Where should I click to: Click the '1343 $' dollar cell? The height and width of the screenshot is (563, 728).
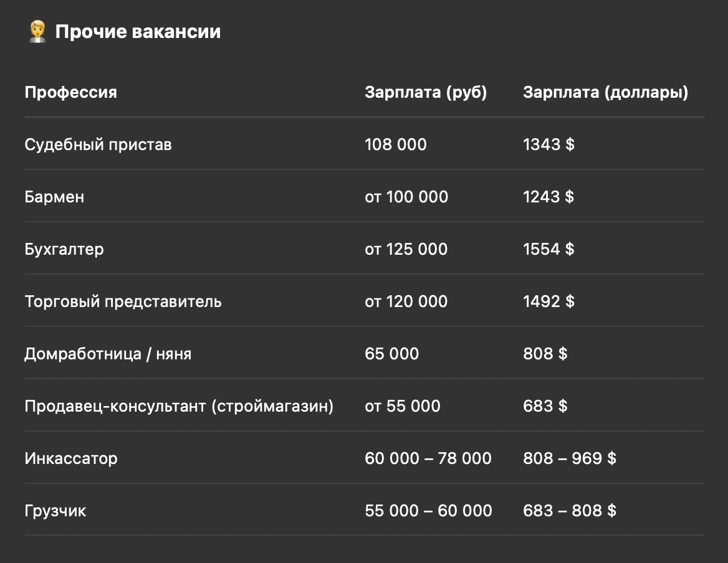pos(548,145)
